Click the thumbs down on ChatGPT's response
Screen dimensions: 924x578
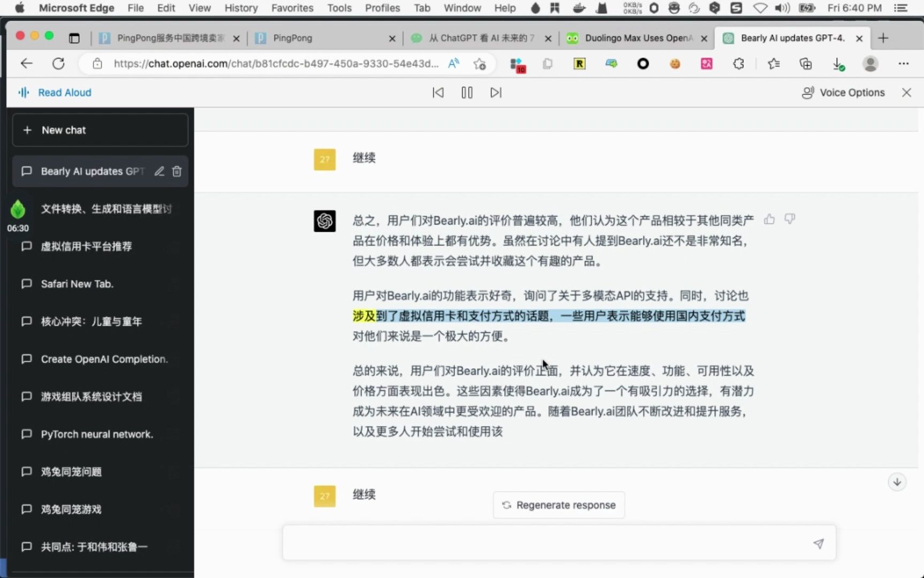tap(790, 219)
